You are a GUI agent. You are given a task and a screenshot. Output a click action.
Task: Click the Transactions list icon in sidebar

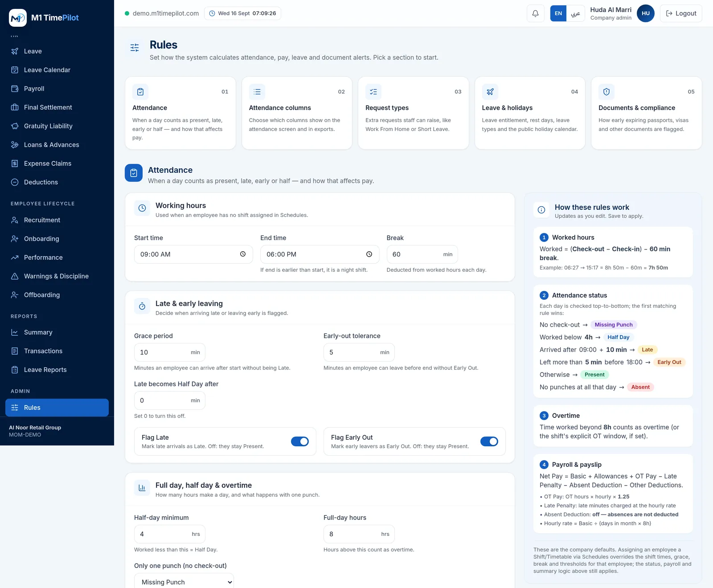click(x=15, y=351)
